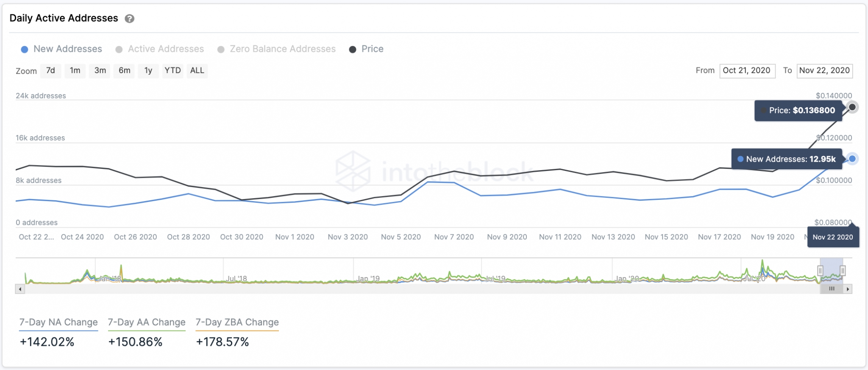The image size is (868, 370).
Task: Click the left navigator range handle
Action: click(820, 271)
